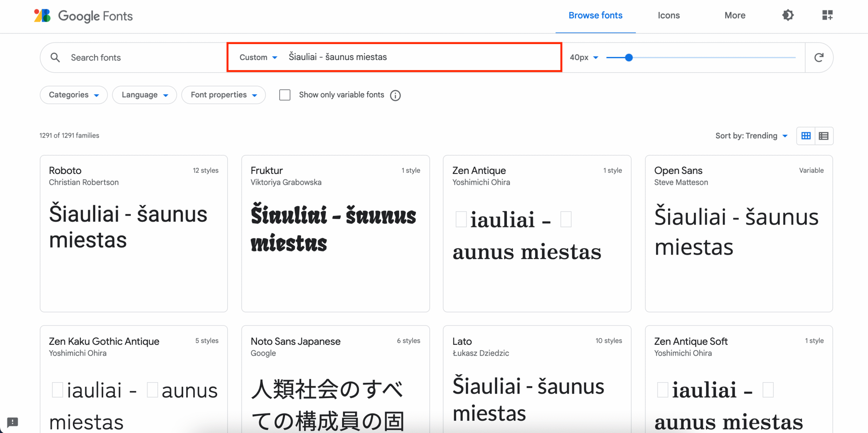Switch to list view layout

[824, 136]
